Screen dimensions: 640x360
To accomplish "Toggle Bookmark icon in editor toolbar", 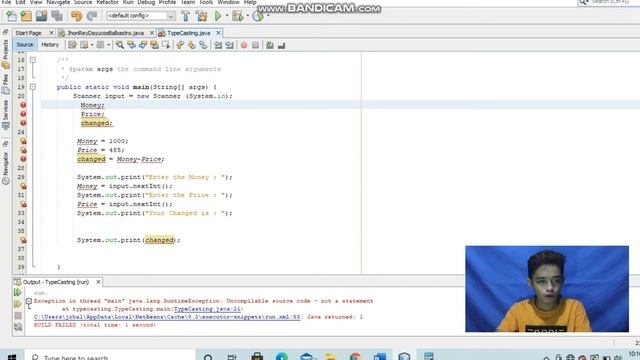I will tap(203, 45).
